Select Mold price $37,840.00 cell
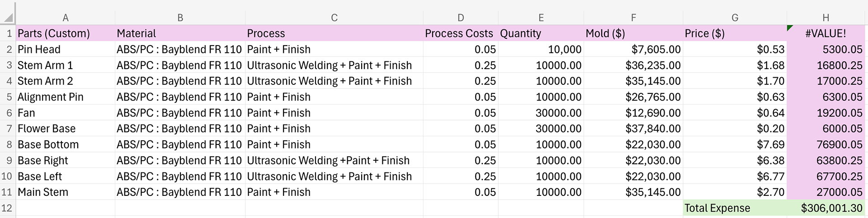 tap(633, 129)
